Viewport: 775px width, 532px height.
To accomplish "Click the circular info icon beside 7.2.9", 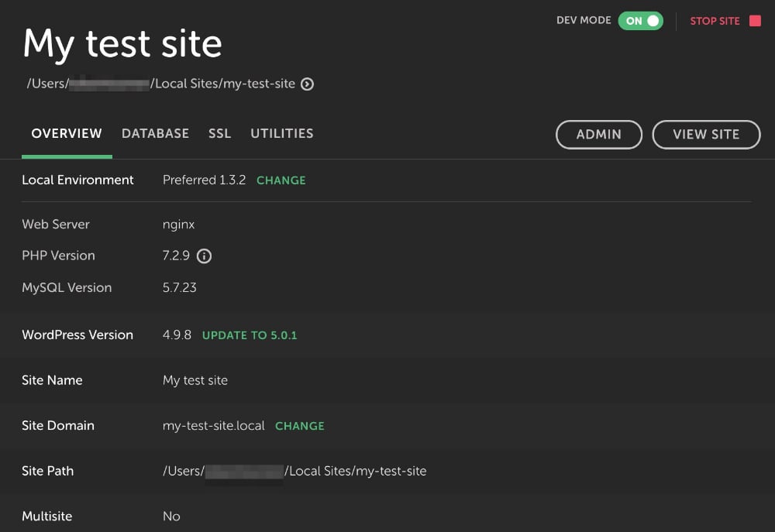I will pyautogui.click(x=204, y=256).
